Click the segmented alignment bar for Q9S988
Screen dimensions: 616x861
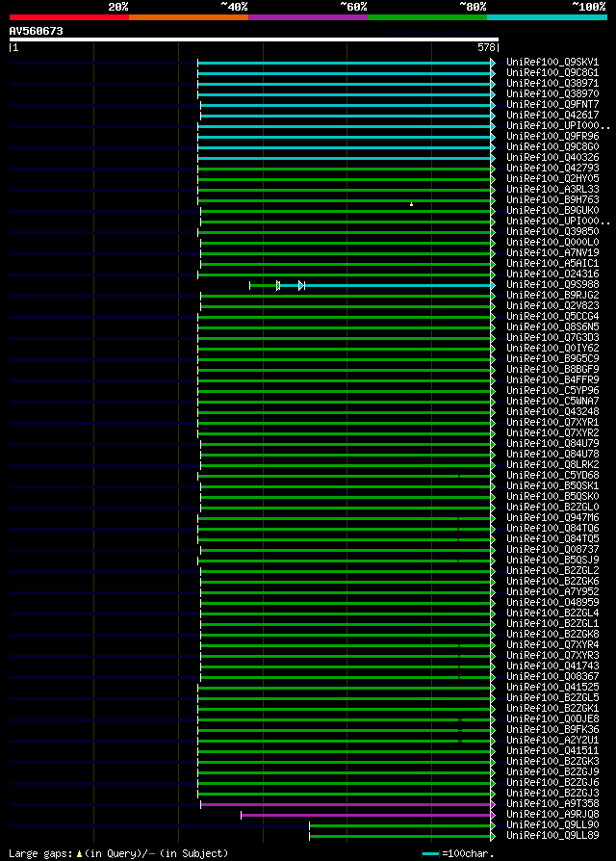[x=372, y=285]
